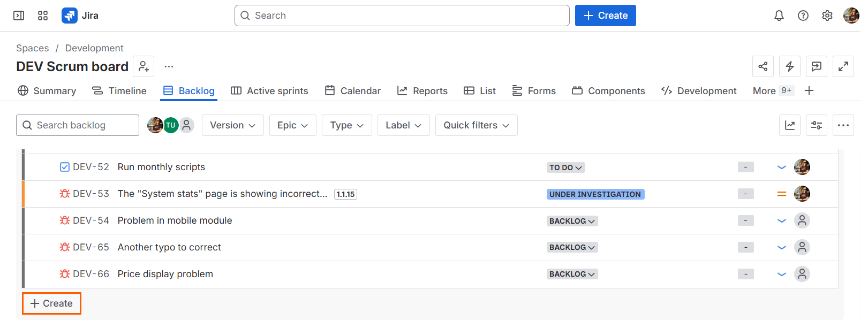Open the share icon button
This screenshot has height=320, width=868.
click(763, 66)
